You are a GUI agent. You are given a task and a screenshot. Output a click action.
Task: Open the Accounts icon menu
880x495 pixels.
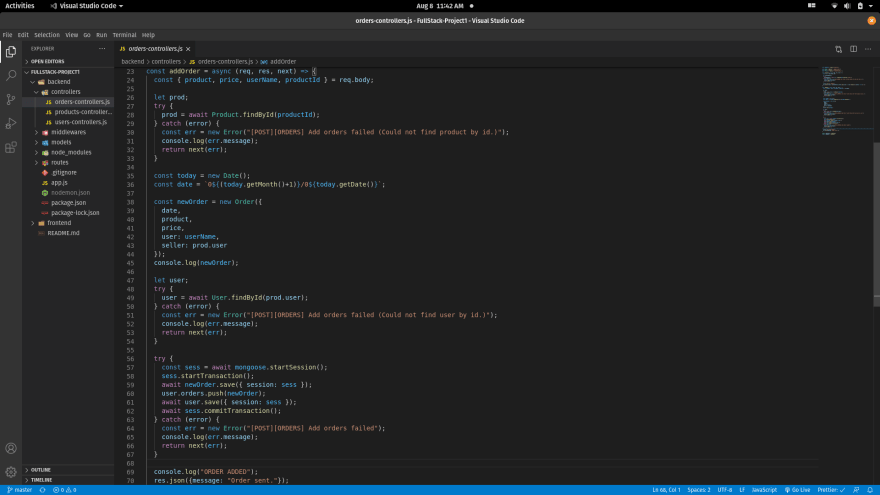(11, 448)
